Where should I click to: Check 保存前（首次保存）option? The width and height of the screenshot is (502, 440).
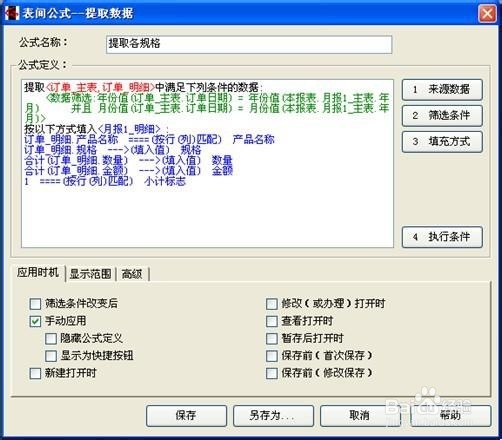click(x=272, y=356)
